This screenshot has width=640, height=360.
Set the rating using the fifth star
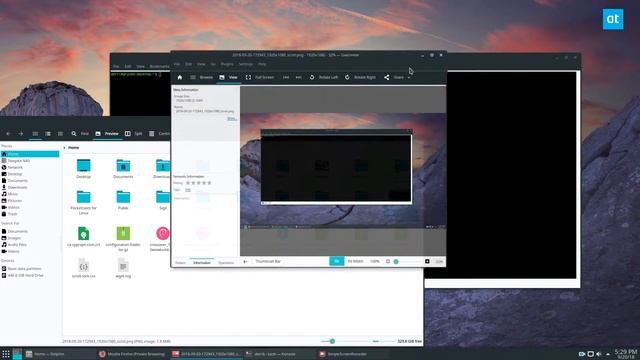209,183
